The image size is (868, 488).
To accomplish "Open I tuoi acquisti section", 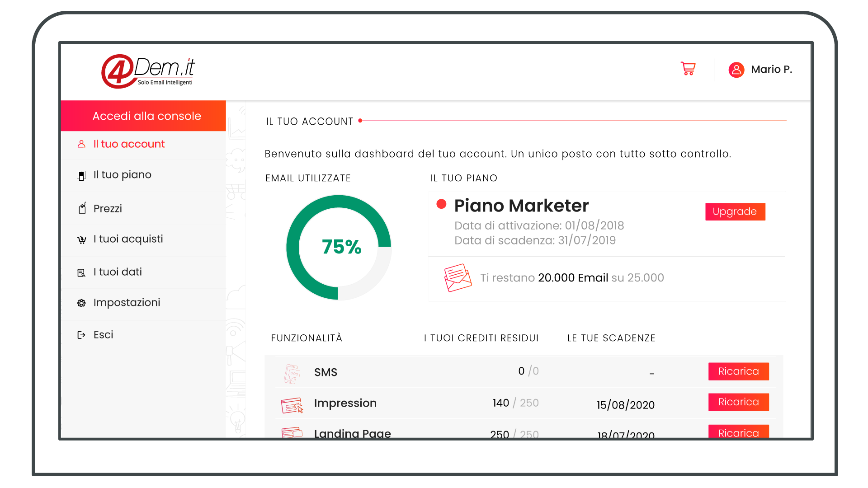I will tap(127, 239).
